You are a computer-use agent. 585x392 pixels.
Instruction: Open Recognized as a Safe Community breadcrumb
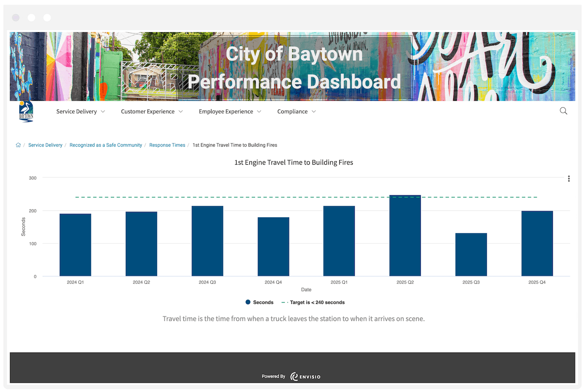[x=105, y=145]
